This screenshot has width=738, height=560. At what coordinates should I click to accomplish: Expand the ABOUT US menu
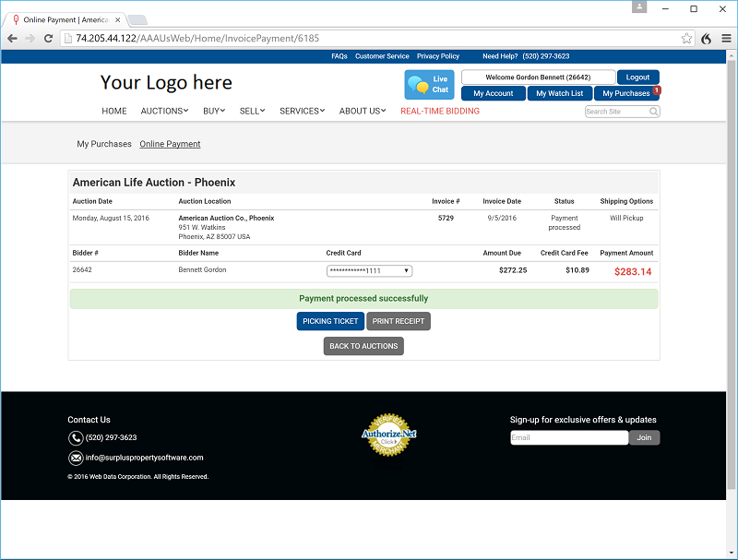(363, 111)
